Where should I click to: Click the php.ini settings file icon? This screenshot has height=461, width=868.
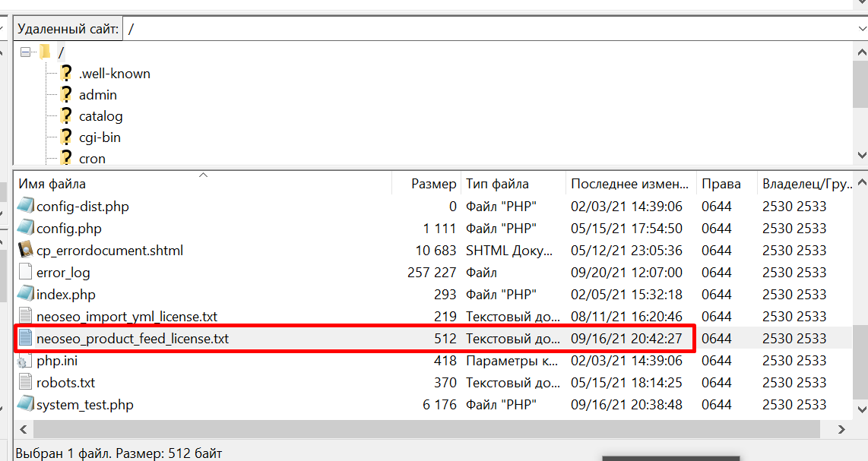(x=23, y=362)
